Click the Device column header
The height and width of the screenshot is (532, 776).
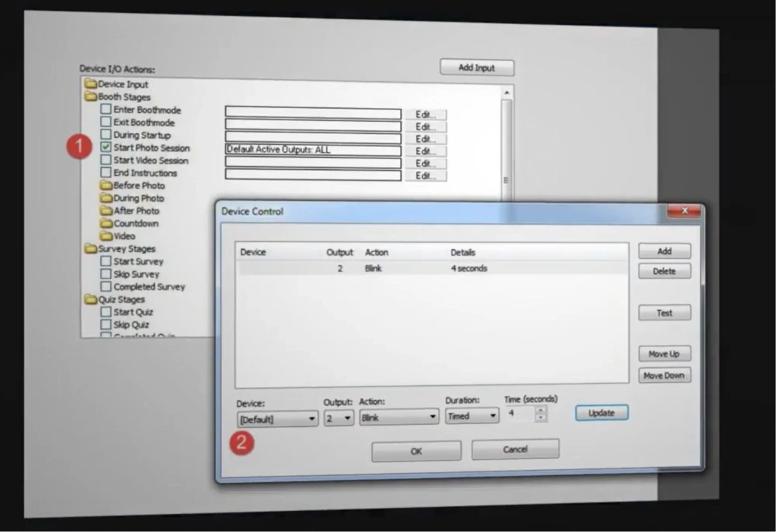pos(253,253)
